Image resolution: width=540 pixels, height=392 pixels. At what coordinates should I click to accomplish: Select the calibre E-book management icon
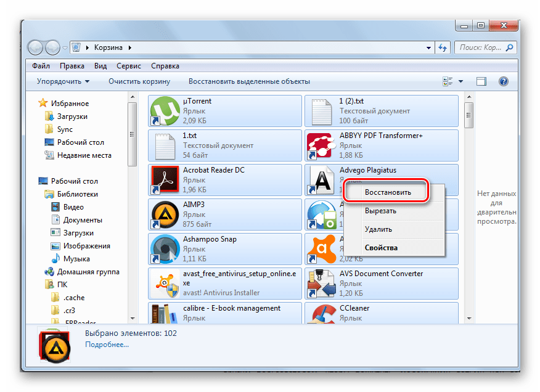(165, 314)
